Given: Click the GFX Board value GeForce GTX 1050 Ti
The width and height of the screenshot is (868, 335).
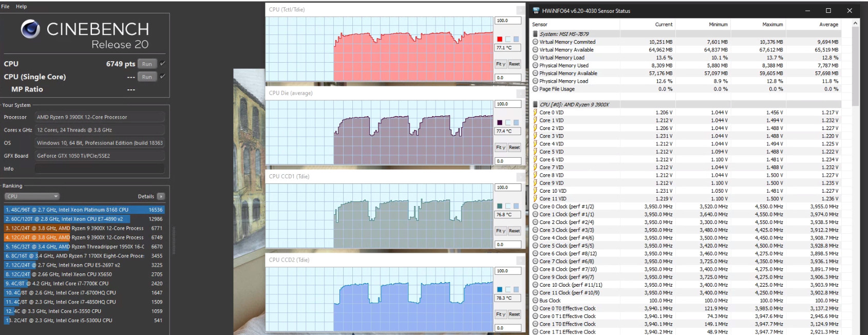Looking at the screenshot, I should click(x=100, y=156).
